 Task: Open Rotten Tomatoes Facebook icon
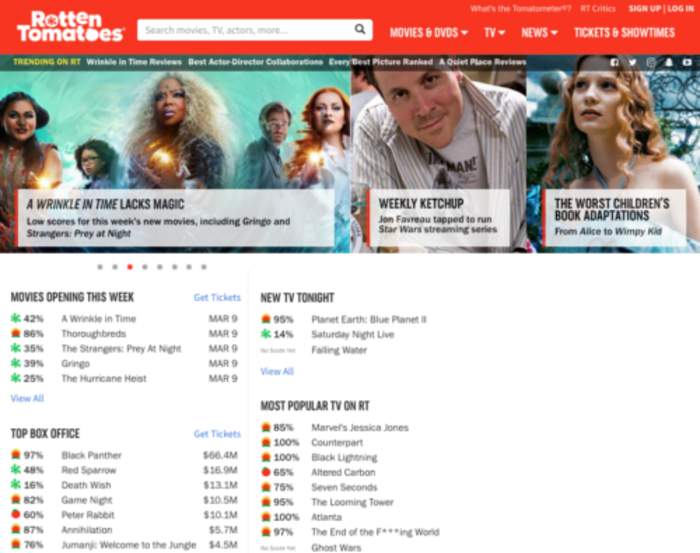click(x=615, y=62)
